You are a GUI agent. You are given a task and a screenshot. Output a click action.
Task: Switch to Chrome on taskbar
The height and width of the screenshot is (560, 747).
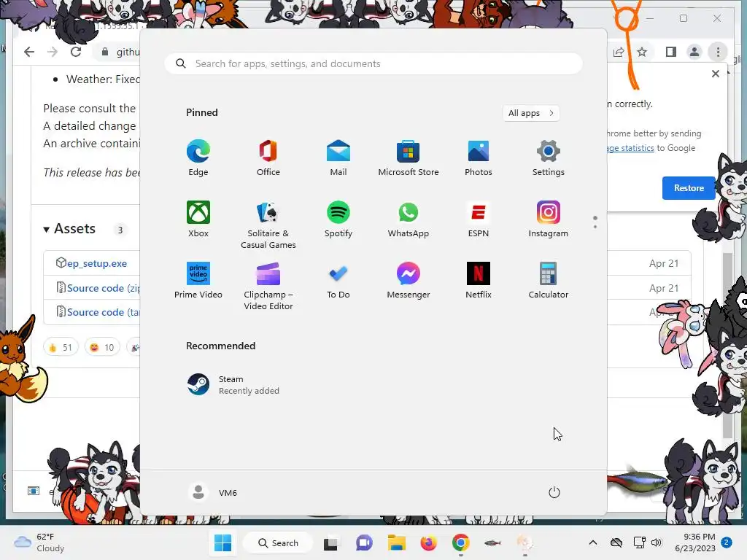[x=461, y=542]
